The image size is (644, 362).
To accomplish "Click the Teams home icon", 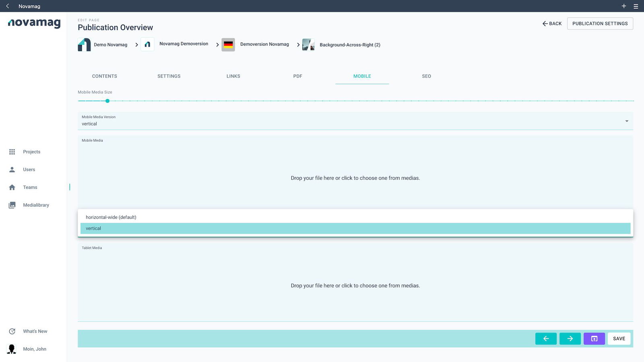I will 12,187.
